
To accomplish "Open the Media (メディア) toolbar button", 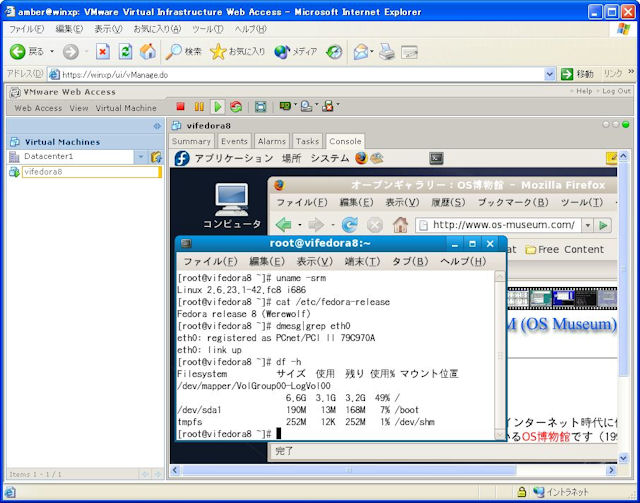I will tap(296, 52).
